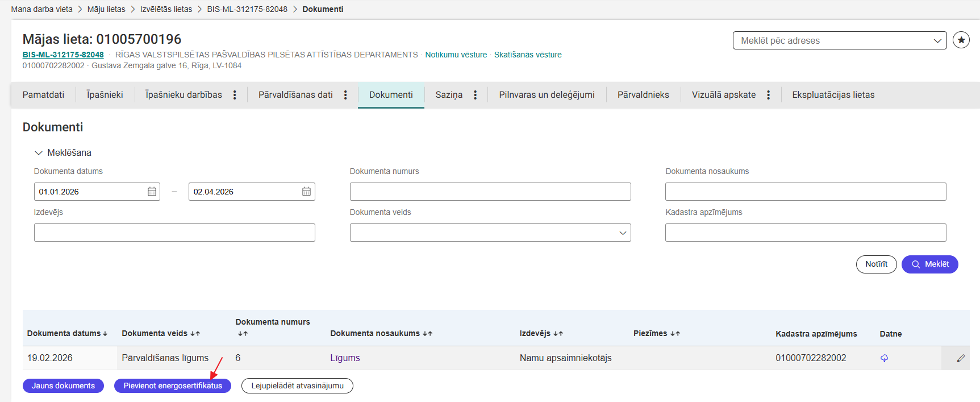Focus the Dokumenta numurs input field

click(x=490, y=192)
